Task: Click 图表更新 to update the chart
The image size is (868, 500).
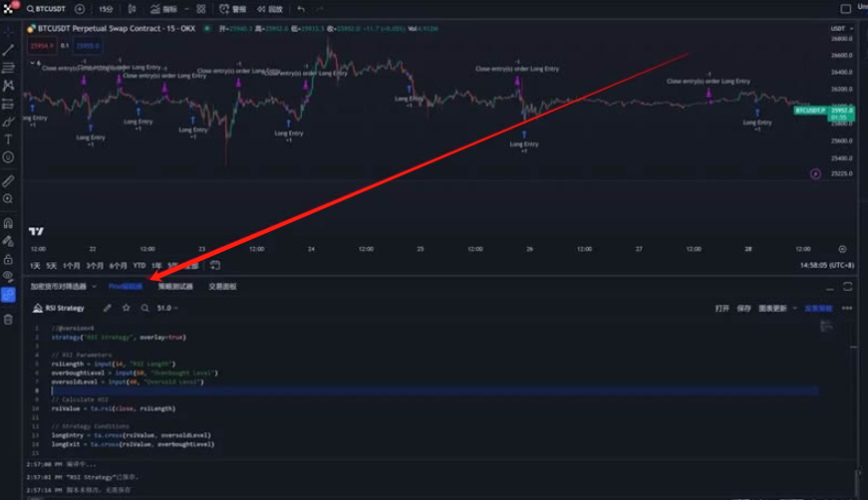Action: 772,309
